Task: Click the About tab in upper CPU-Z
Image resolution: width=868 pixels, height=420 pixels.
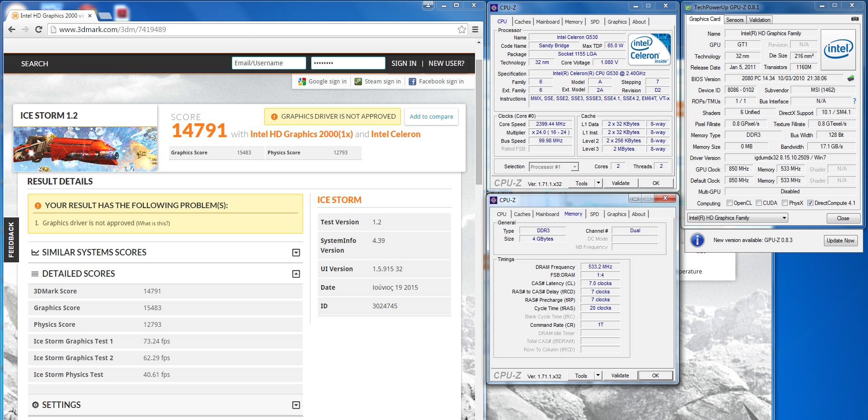Action: (x=639, y=22)
